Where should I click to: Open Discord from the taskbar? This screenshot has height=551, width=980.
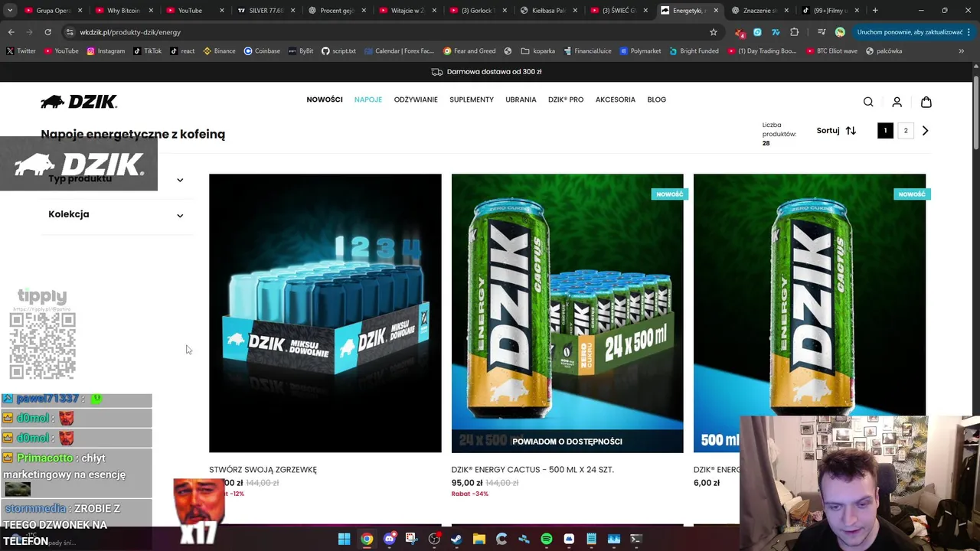tap(389, 539)
